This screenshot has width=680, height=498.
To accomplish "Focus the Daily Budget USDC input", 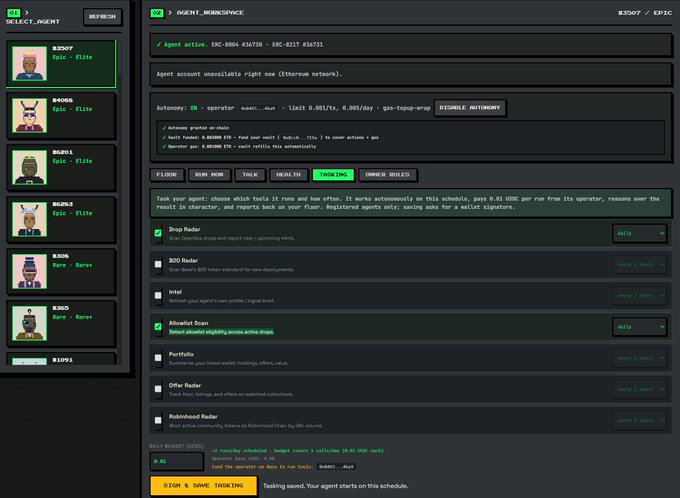I will click(x=177, y=461).
